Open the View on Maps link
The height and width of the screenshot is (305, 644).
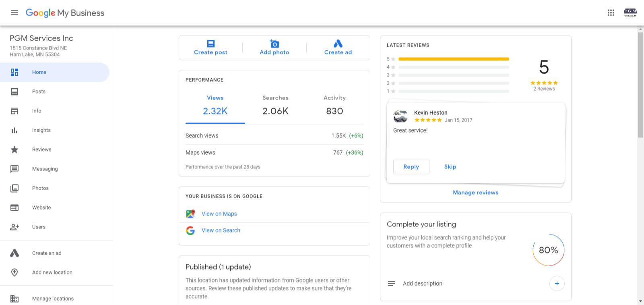(219, 214)
